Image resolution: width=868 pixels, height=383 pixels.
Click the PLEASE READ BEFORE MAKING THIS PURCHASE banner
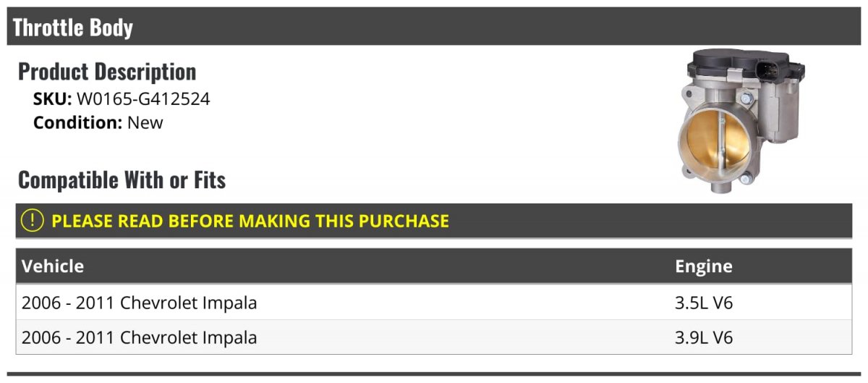[434, 221]
